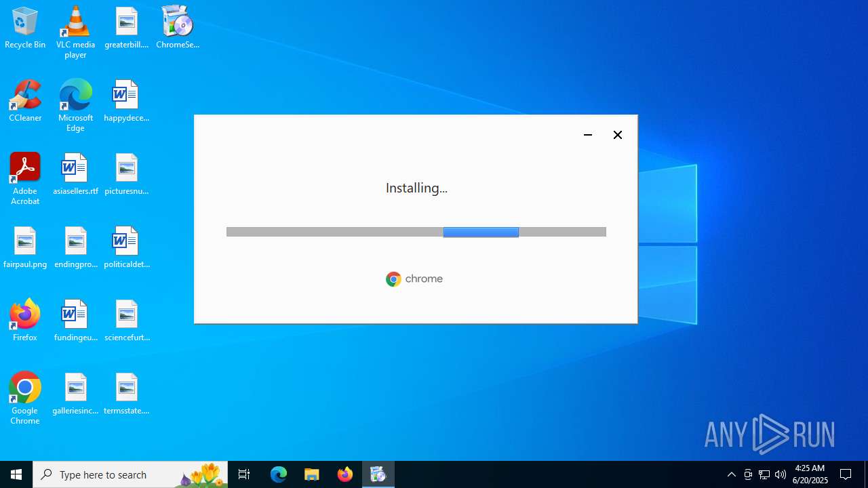Viewport: 868px width, 488px height.
Task: Select the happydece... Word document
Action: 126,102
